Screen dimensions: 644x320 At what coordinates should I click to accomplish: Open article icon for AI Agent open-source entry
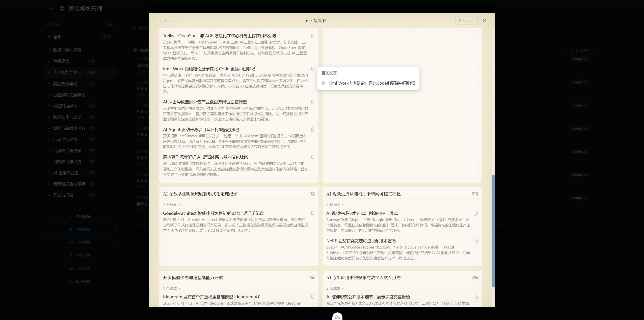[x=312, y=130]
